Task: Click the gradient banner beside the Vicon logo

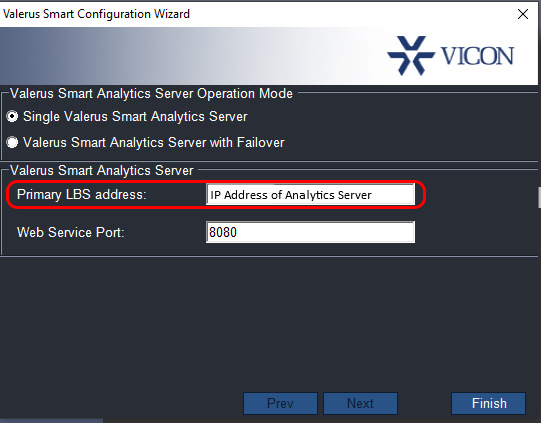Action: pyautogui.click(x=190, y=56)
